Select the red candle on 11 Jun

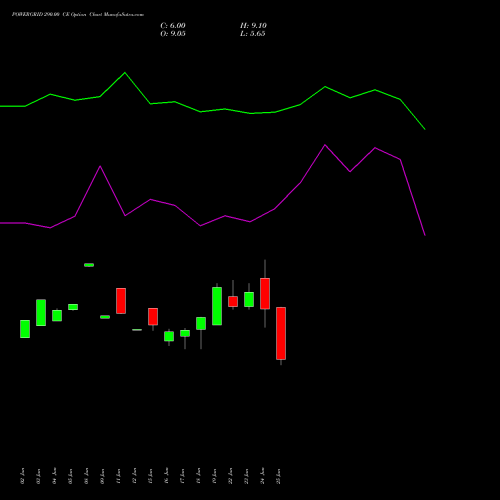121,301
